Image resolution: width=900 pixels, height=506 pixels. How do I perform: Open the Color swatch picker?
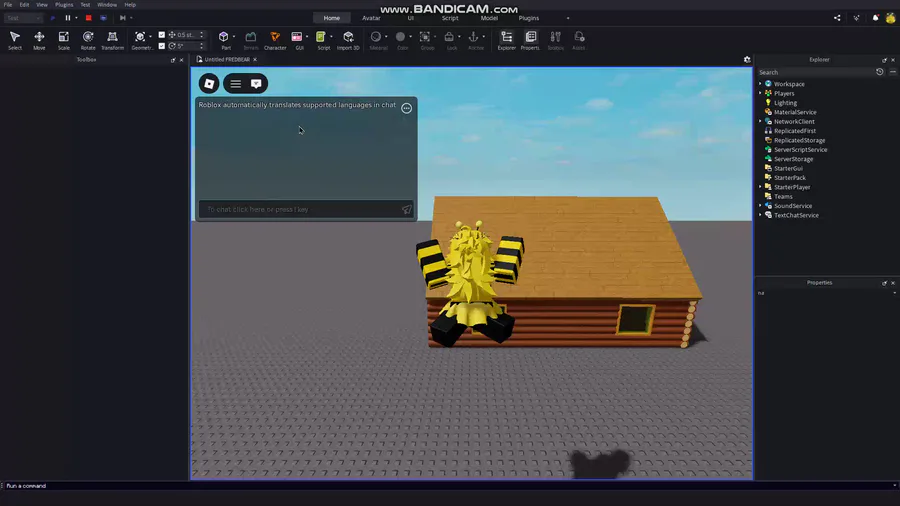[400, 37]
